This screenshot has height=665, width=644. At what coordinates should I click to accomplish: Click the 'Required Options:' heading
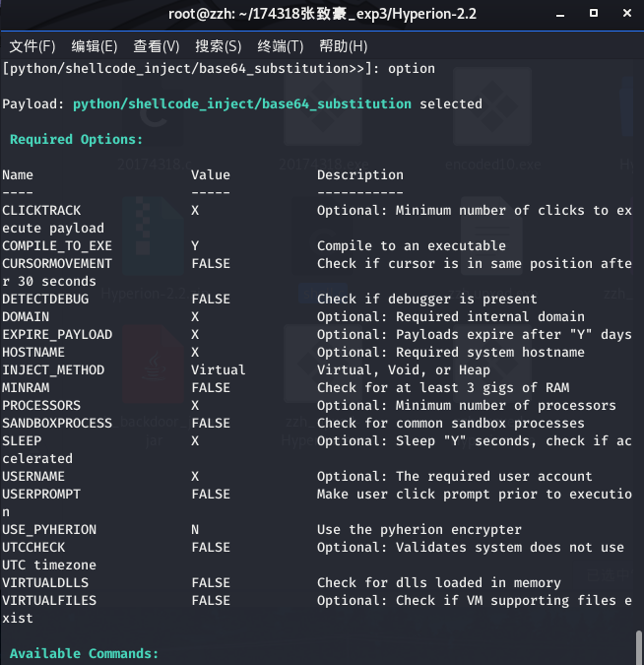point(76,140)
